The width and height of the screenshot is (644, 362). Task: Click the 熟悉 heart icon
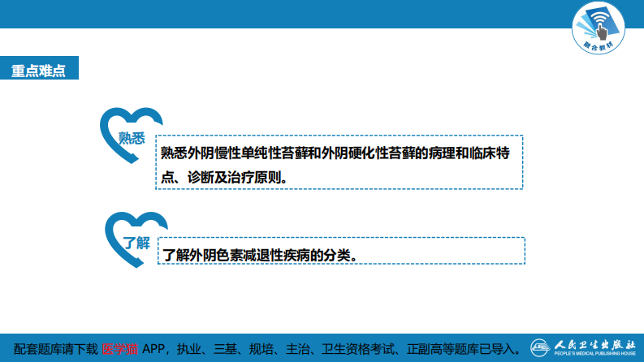pos(131,136)
